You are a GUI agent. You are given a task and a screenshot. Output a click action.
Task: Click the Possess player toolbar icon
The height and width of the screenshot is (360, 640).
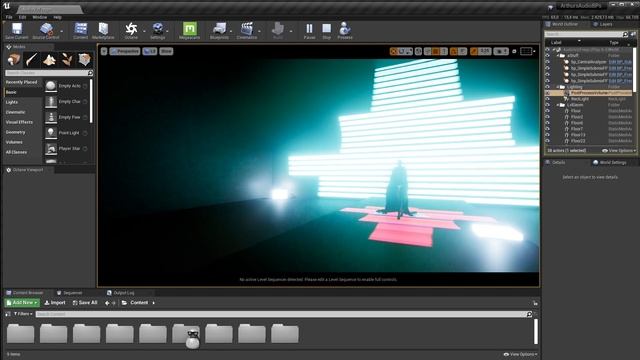tap(344, 29)
